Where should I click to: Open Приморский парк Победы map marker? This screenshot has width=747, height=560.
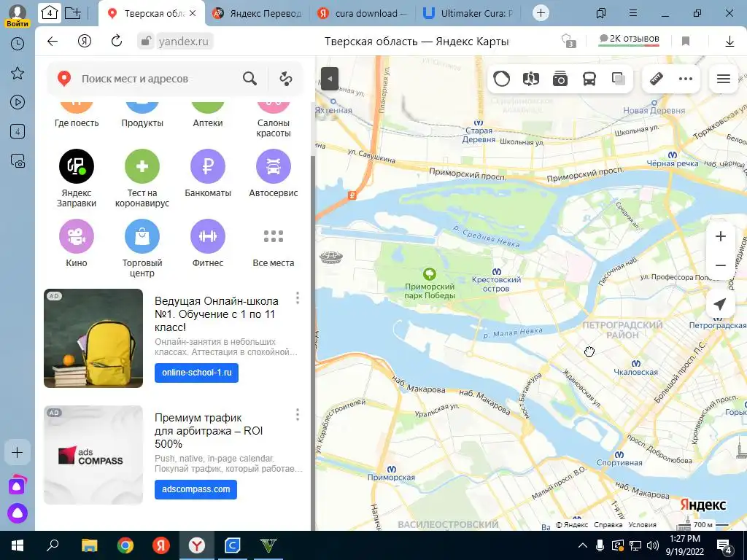429,274
